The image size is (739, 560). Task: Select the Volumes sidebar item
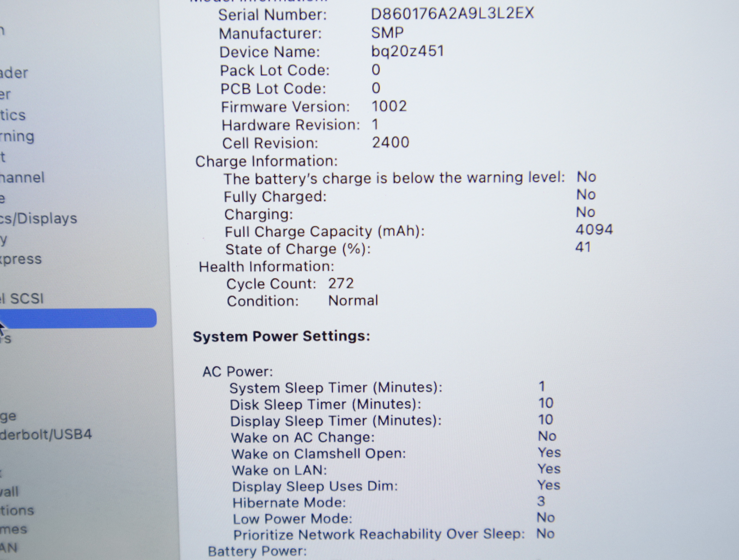pyautogui.click(x=13, y=529)
